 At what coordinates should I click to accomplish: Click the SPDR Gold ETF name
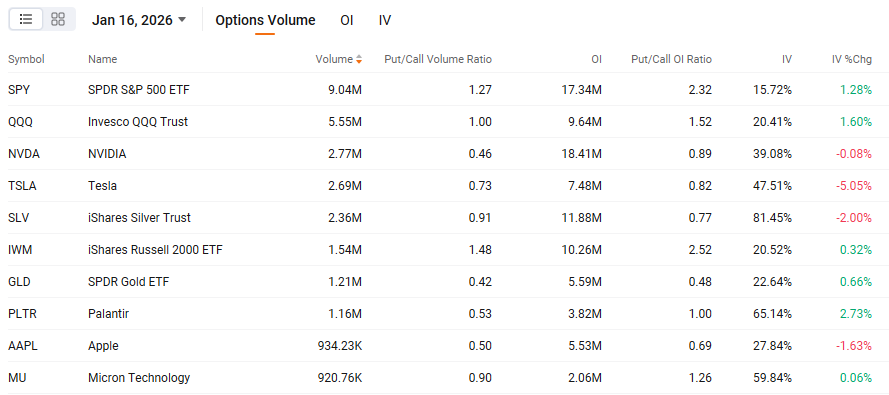[128, 282]
